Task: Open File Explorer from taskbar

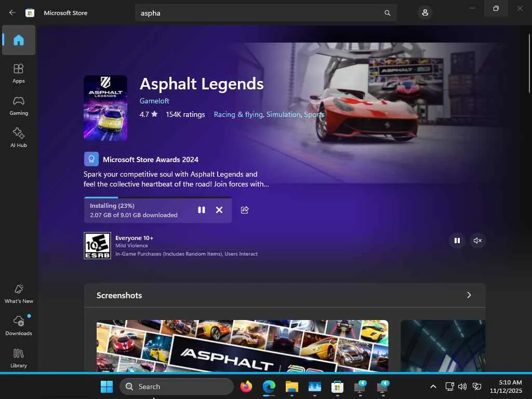Action: [292, 387]
